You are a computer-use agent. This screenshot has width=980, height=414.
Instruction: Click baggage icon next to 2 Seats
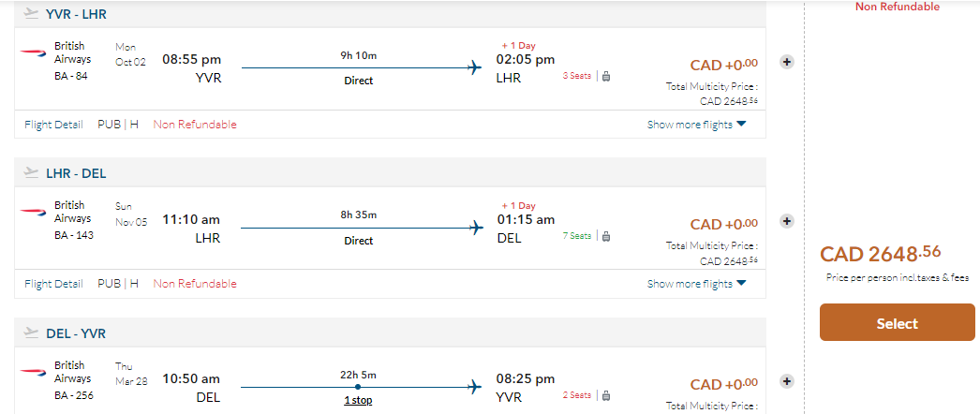pos(606,395)
